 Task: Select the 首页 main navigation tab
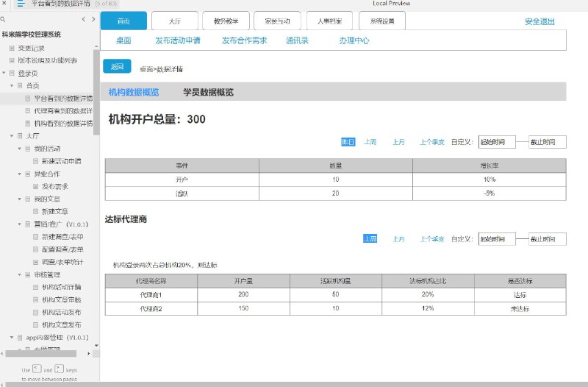123,21
